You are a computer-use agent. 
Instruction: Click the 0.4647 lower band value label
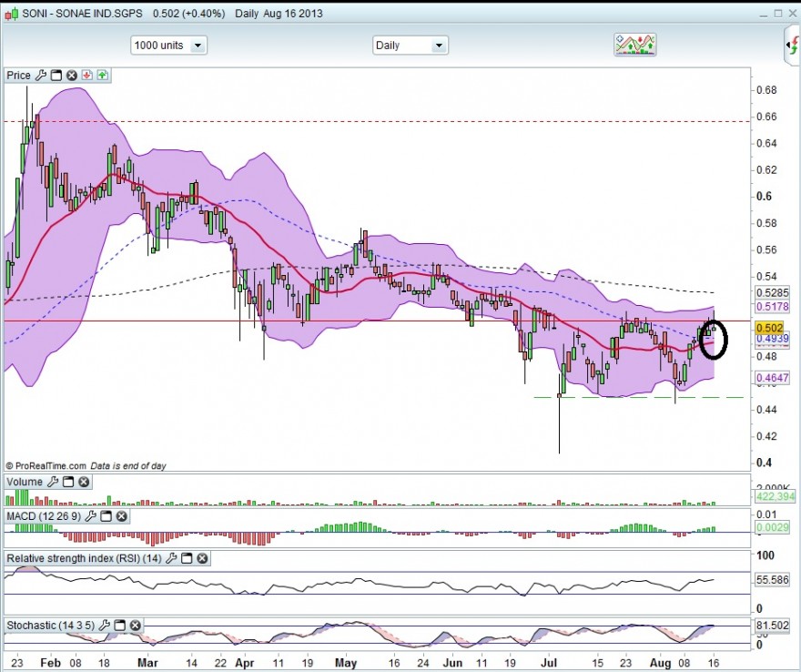click(772, 378)
